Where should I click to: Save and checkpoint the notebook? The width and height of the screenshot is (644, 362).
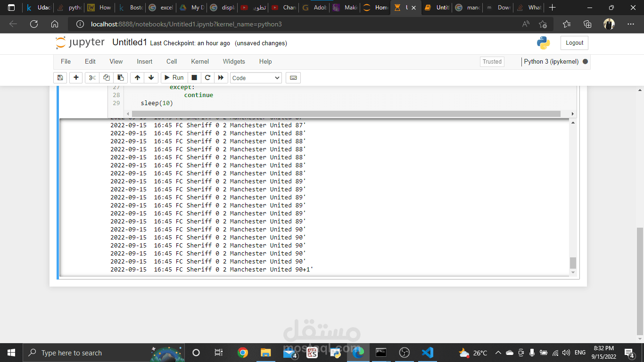click(x=60, y=78)
